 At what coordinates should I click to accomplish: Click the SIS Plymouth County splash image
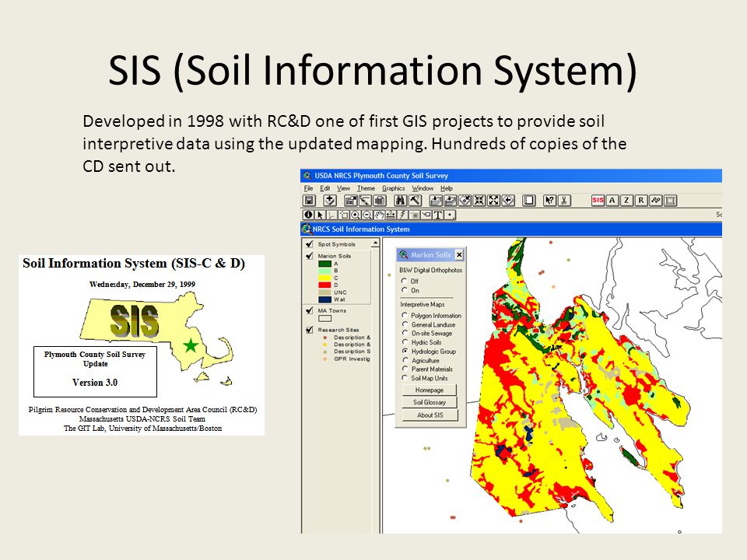[x=142, y=345]
